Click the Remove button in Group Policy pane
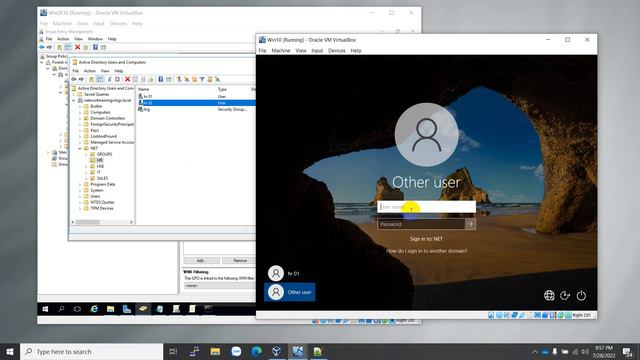 [240, 260]
